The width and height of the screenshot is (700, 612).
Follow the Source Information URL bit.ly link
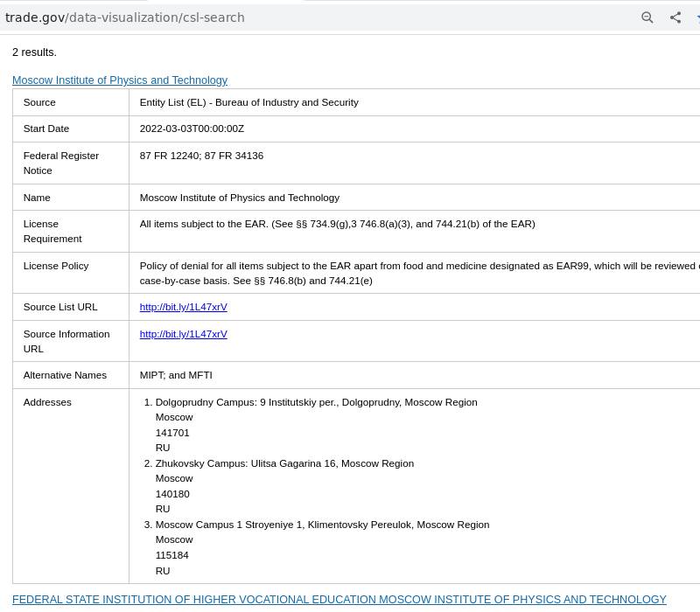(183, 334)
